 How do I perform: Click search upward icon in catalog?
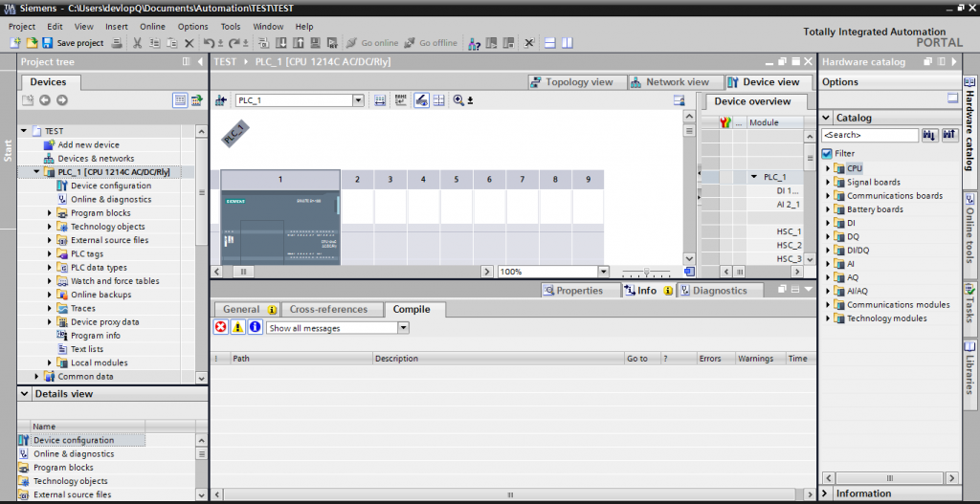click(950, 135)
